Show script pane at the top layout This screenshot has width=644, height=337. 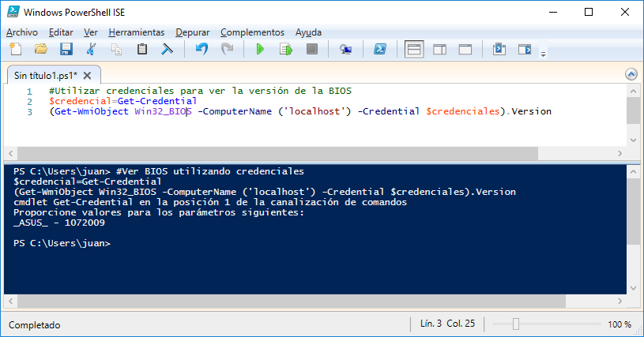(414, 49)
